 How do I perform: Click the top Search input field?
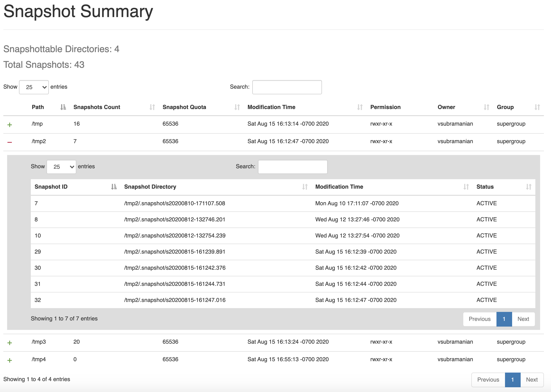click(x=287, y=87)
